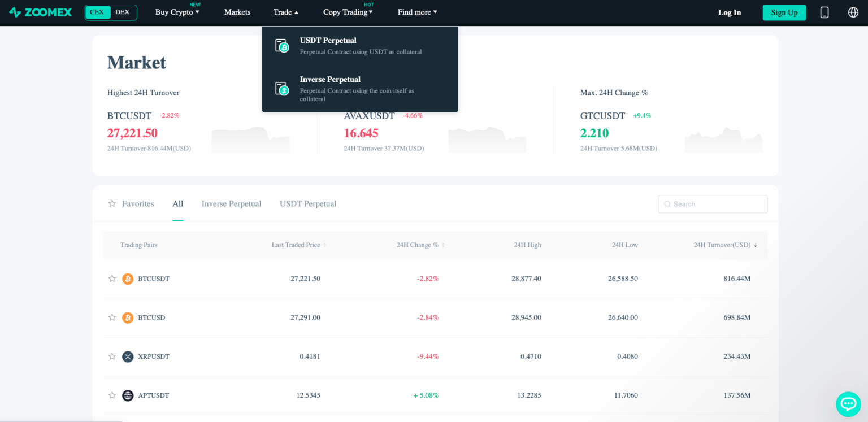This screenshot has height=422, width=868.
Task: Click the 12.5345 APTUSDT price
Action: (x=308, y=395)
